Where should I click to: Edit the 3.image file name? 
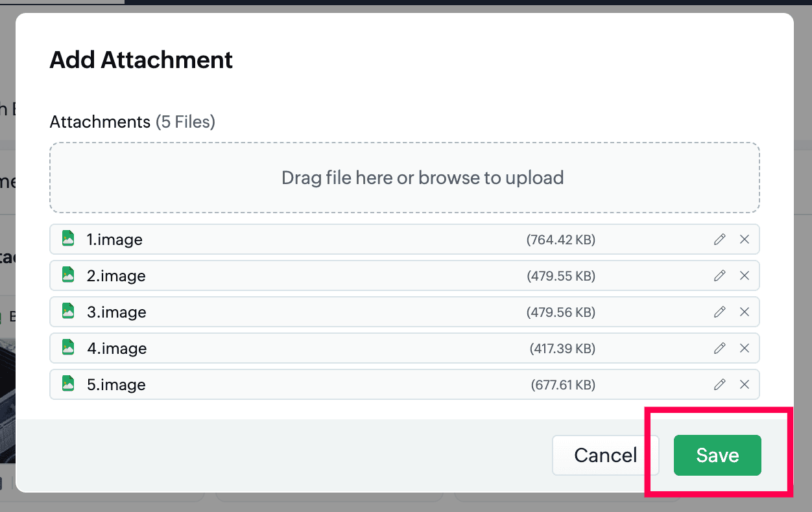click(x=719, y=312)
